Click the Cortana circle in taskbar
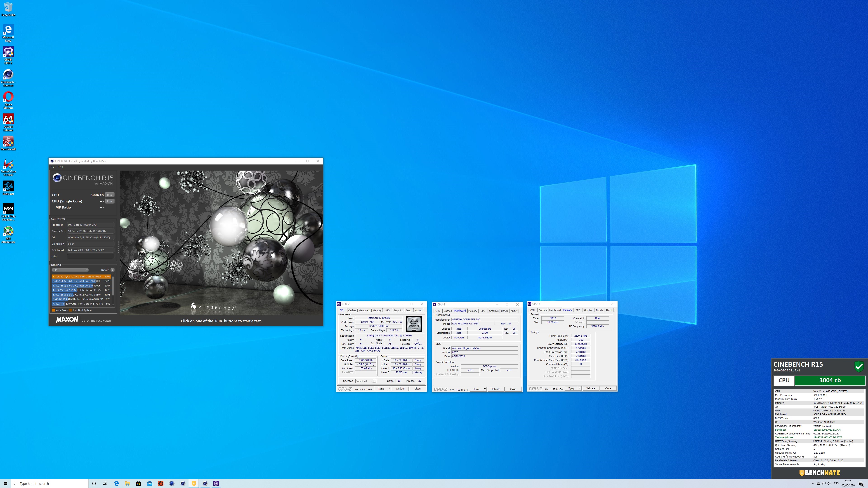Image resolution: width=868 pixels, height=488 pixels. [x=94, y=484]
